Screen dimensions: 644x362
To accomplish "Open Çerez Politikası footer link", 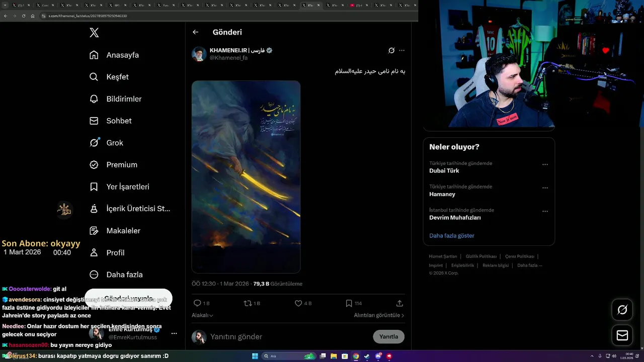I will click(x=520, y=256).
